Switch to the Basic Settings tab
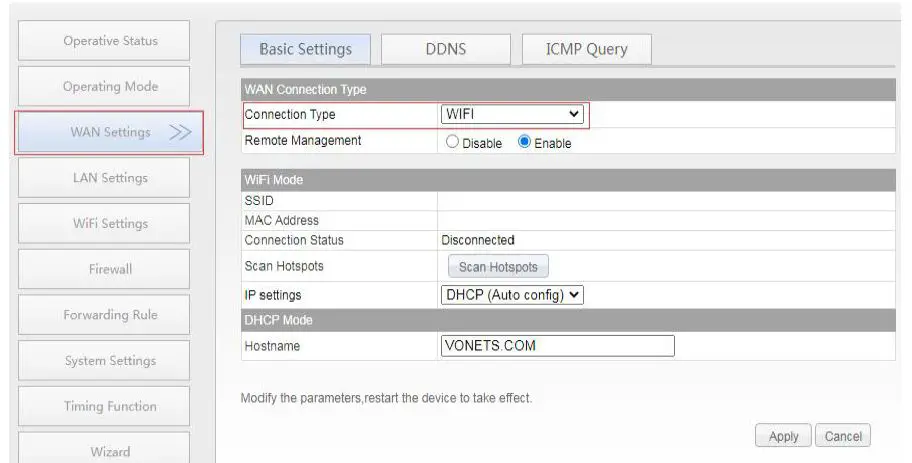This screenshot has width=912, height=463. point(305,49)
